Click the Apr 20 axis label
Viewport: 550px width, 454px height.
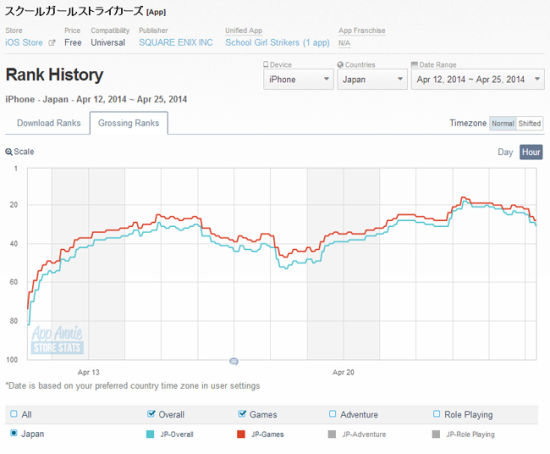[343, 372]
